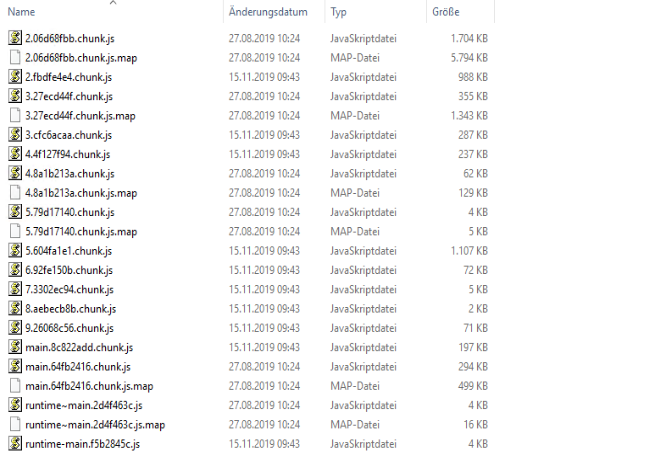Select the 2.06d68fbb.chunk.js.map blank file icon
This screenshot has width=652, height=474.
[15, 57]
